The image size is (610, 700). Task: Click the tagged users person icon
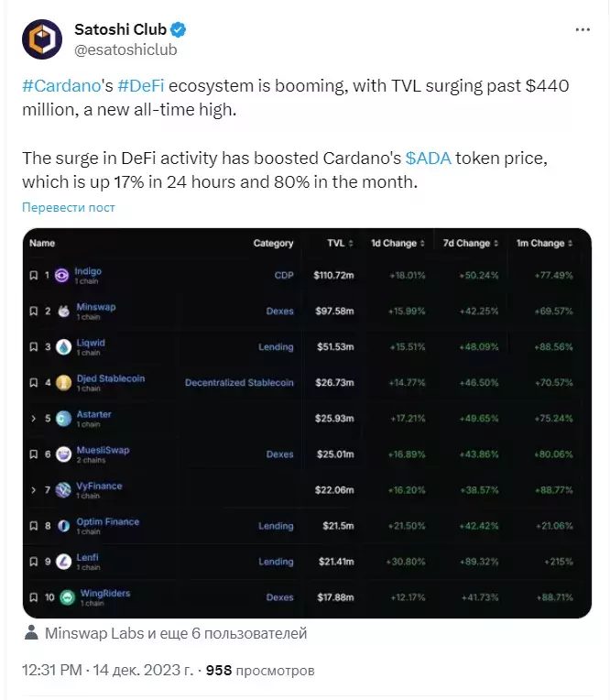pyautogui.click(x=31, y=632)
